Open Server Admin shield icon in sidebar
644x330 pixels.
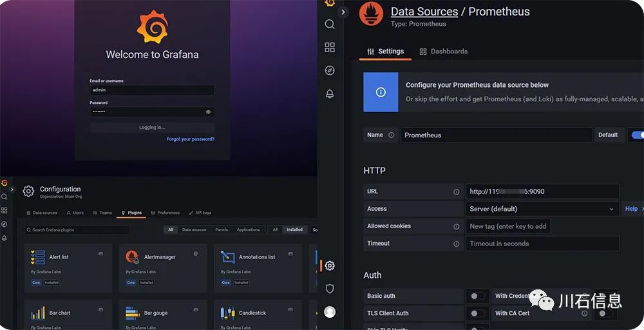(x=329, y=289)
